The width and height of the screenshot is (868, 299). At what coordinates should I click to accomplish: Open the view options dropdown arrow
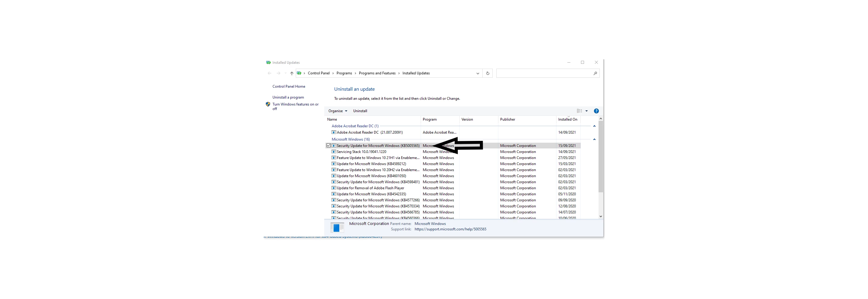587,111
